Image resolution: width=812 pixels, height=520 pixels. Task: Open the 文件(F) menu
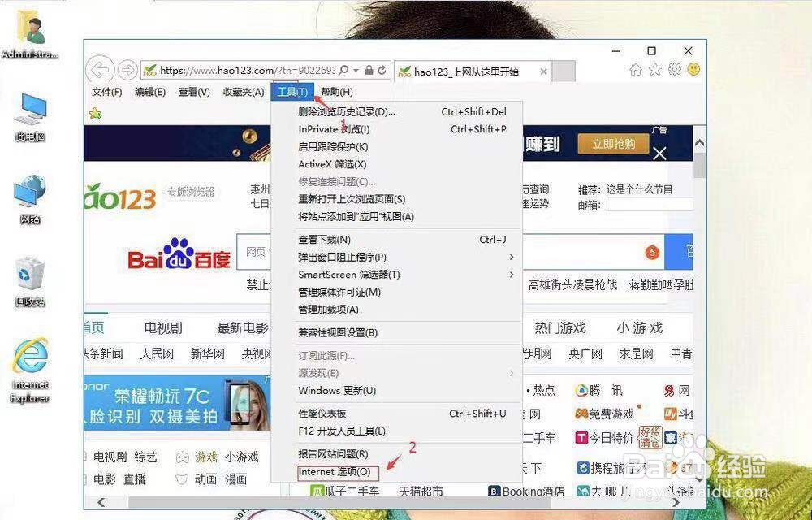click(x=106, y=92)
